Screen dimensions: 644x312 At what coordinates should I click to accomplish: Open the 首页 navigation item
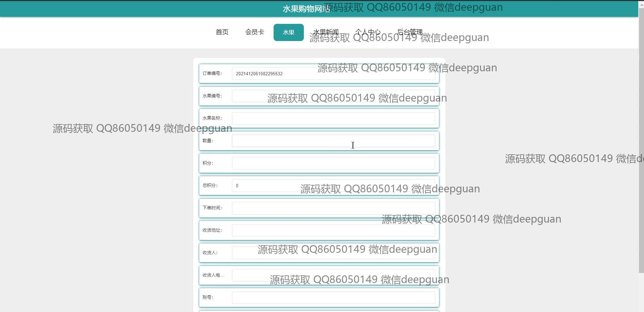pos(222,32)
